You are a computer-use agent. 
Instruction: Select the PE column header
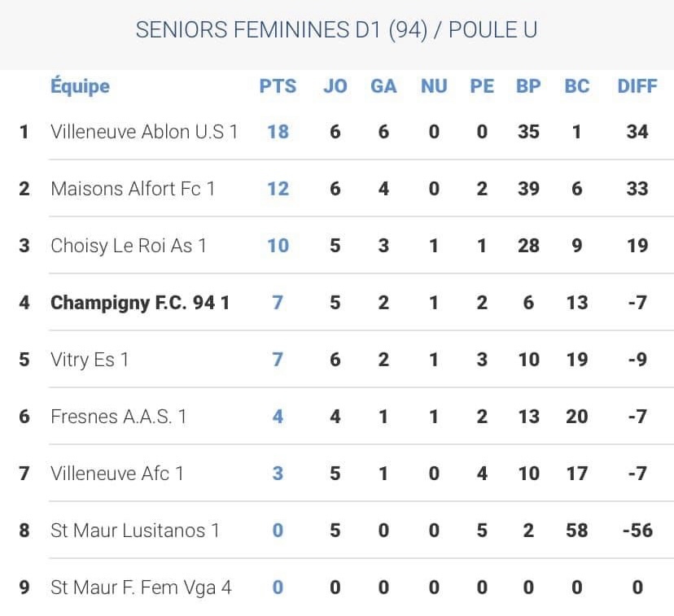coord(482,85)
